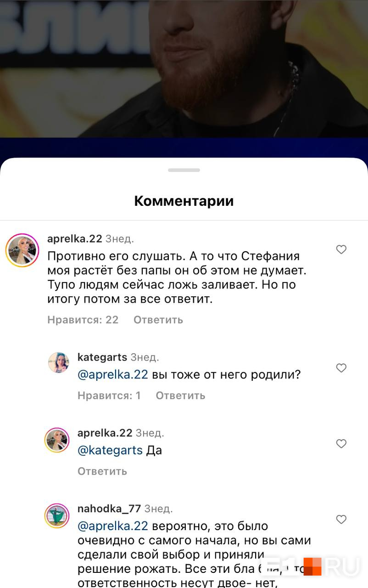Open aprelka.22 avatar on top comment
This screenshot has height=588, width=368.
22,250
